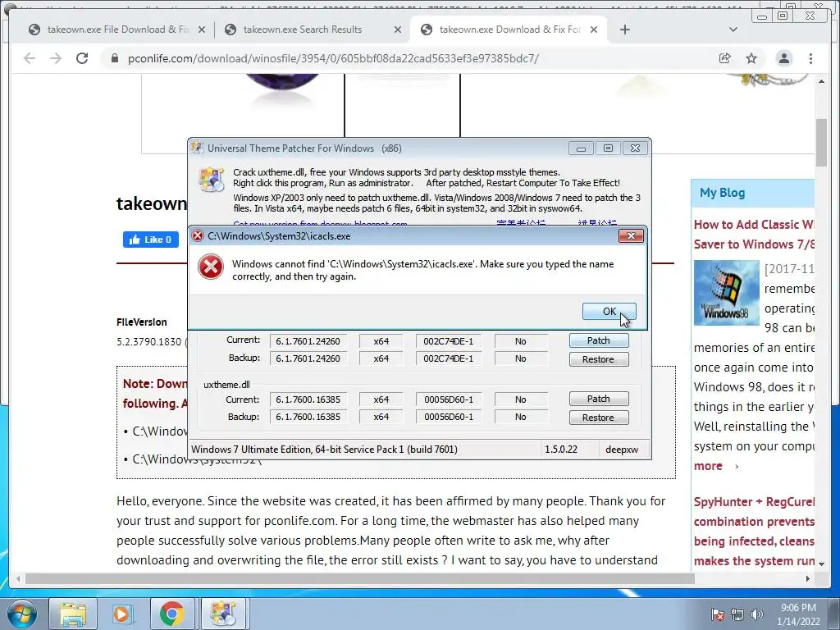Expand the tab search chevron
This screenshot has width=840, height=630.
733,30
